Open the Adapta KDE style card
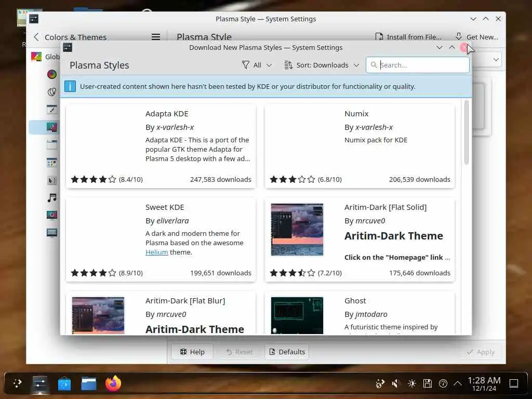532x399 pixels. [161, 146]
